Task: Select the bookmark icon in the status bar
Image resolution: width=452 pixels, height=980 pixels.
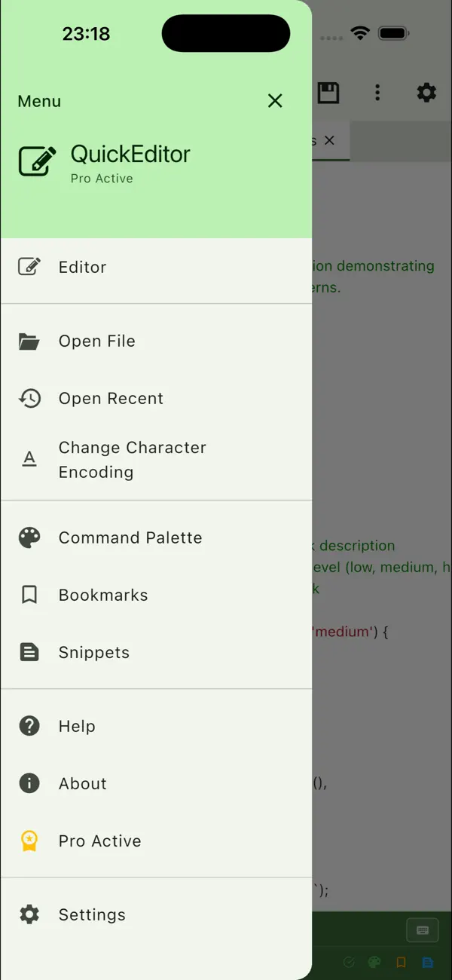Action: (x=401, y=962)
